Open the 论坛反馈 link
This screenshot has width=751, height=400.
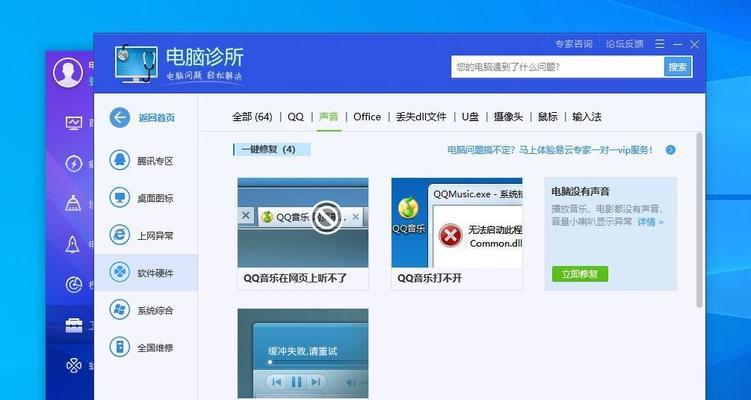tap(625, 44)
